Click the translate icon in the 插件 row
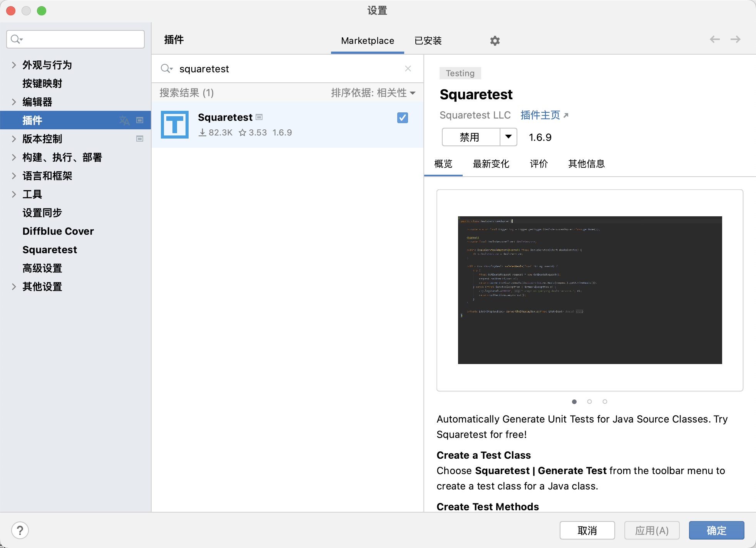Screen dimensions: 756x548 point(124,120)
